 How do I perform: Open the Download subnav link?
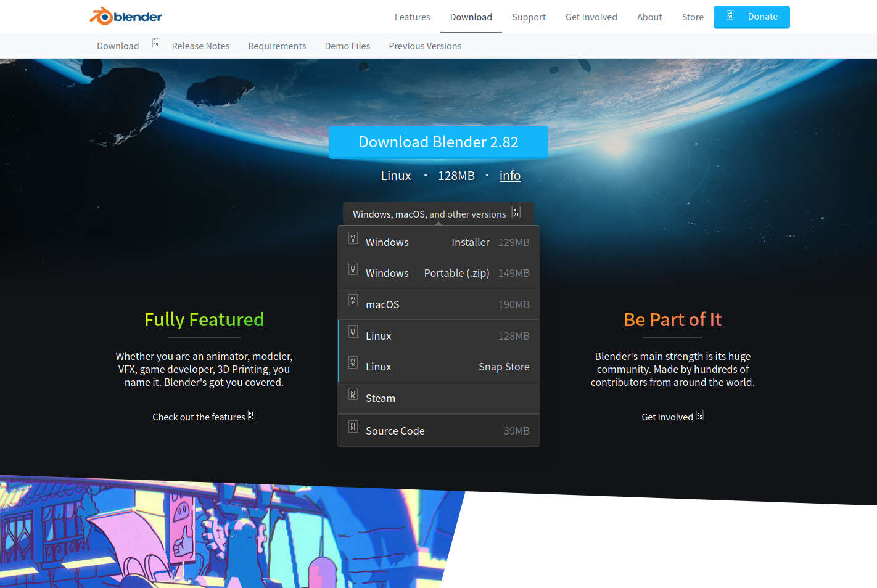pyautogui.click(x=118, y=46)
